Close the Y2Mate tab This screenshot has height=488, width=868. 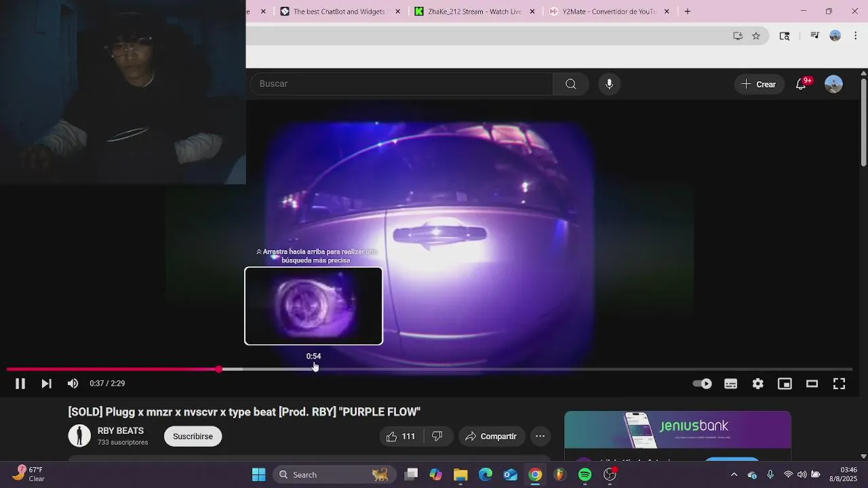click(x=667, y=12)
